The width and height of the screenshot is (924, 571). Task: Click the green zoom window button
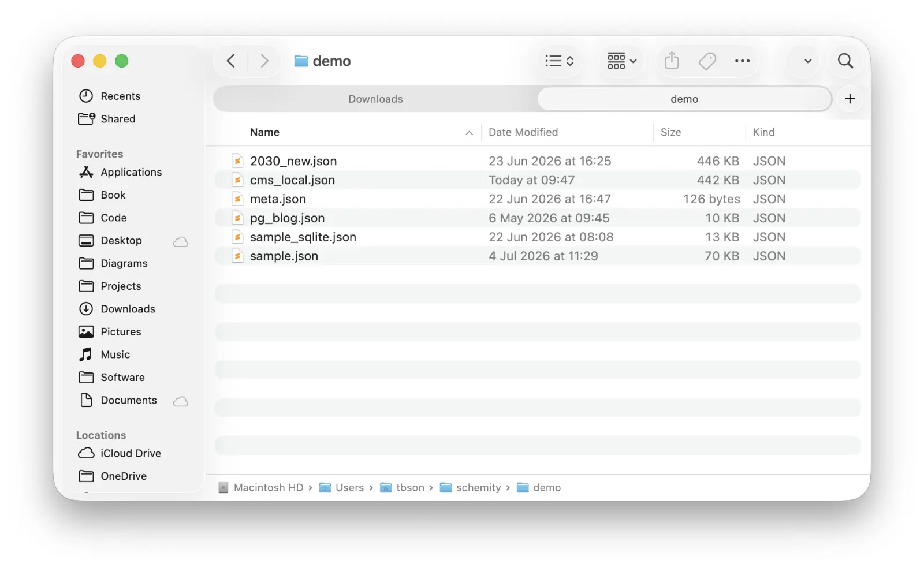[x=121, y=61]
